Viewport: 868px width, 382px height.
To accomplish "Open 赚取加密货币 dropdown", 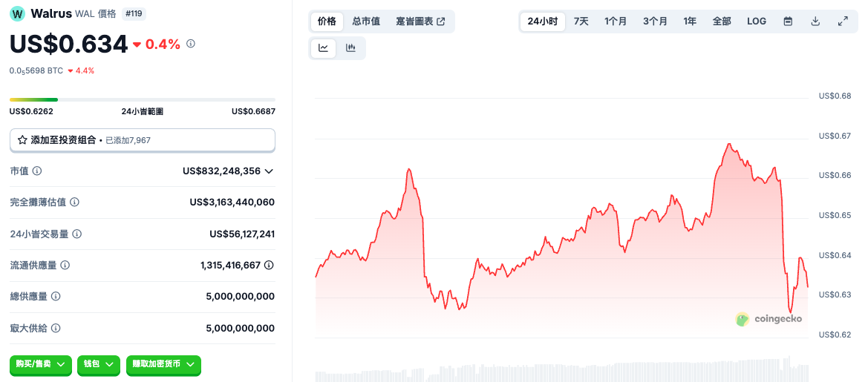I will (x=163, y=364).
